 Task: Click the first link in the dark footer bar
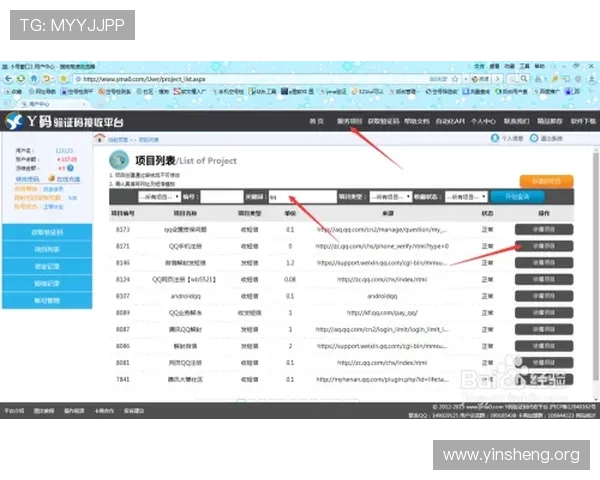14,411
